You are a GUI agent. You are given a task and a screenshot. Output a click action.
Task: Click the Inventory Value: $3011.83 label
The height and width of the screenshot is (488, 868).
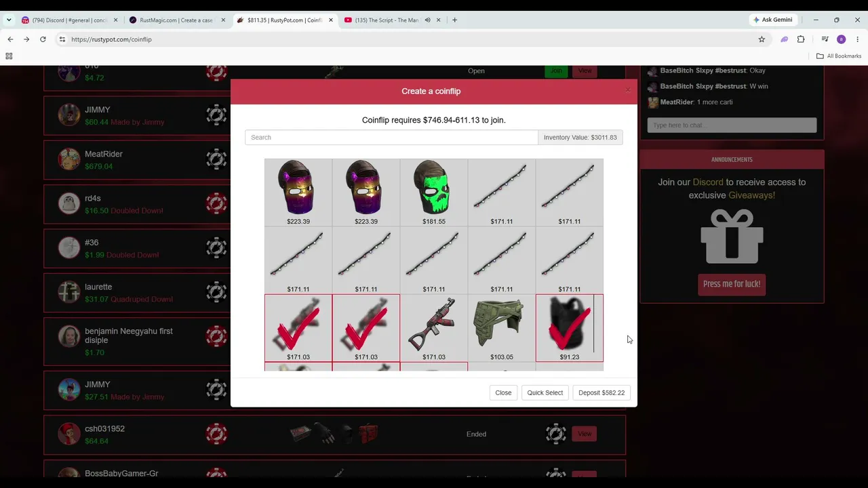[x=580, y=138]
